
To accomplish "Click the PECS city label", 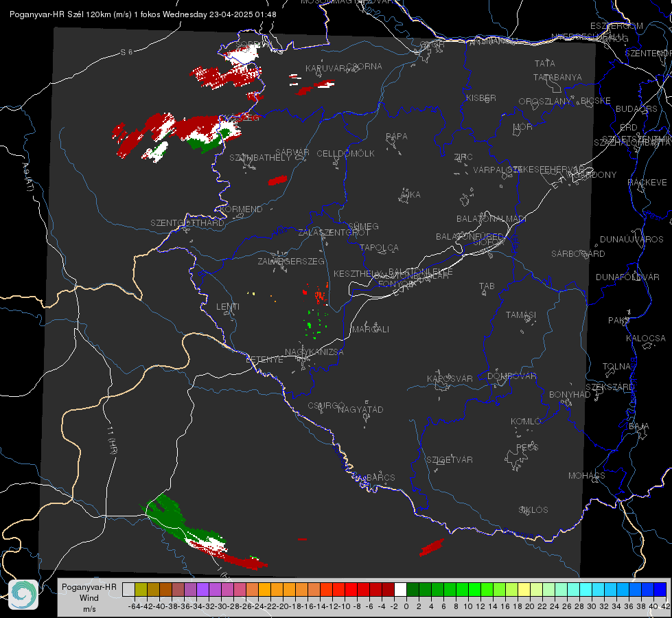I will click(526, 447).
